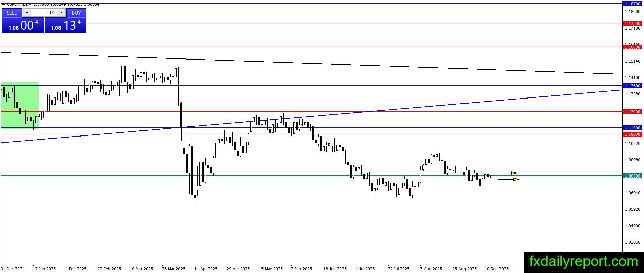Screen dimensions: 644x273
Task: Click the 1.12000 red price label
Action: (x=633, y=112)
